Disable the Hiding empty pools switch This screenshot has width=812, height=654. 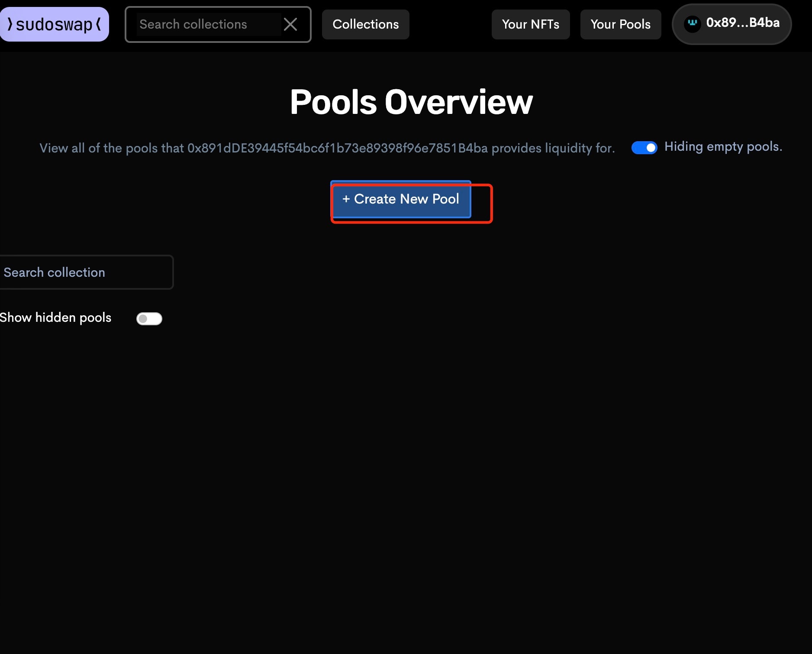point(644,148)
